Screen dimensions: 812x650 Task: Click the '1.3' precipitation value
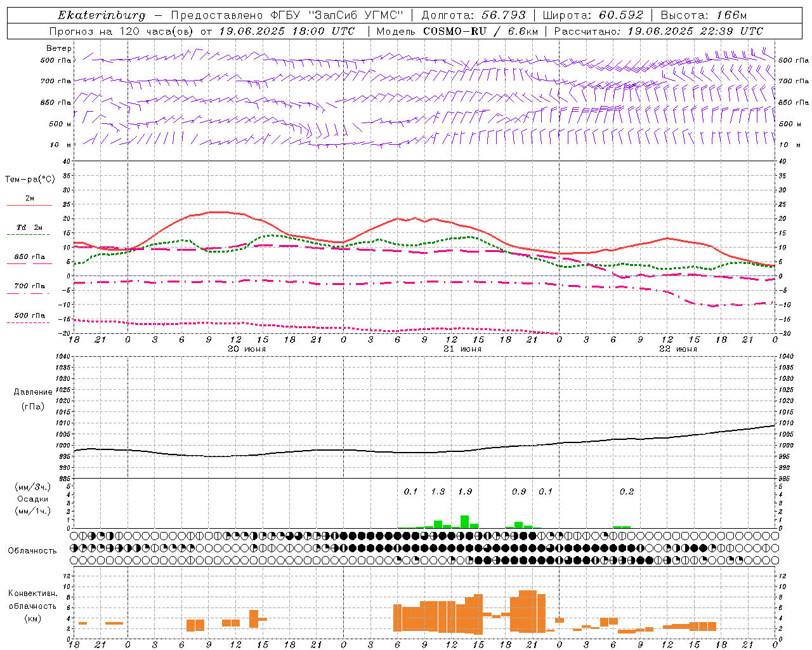(438, 491)
